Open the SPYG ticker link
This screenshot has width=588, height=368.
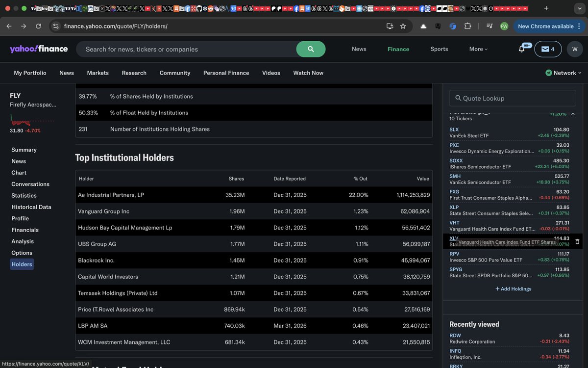click(x=456, y=269)
